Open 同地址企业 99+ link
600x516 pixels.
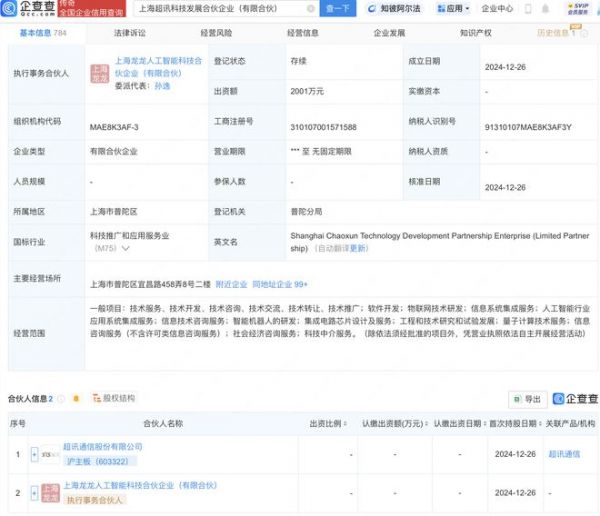pos(280,284)
